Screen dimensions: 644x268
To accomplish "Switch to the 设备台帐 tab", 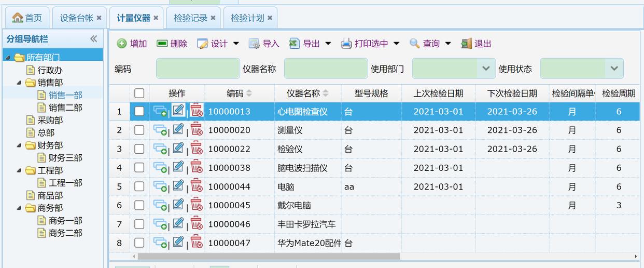I will pos(76,18).
